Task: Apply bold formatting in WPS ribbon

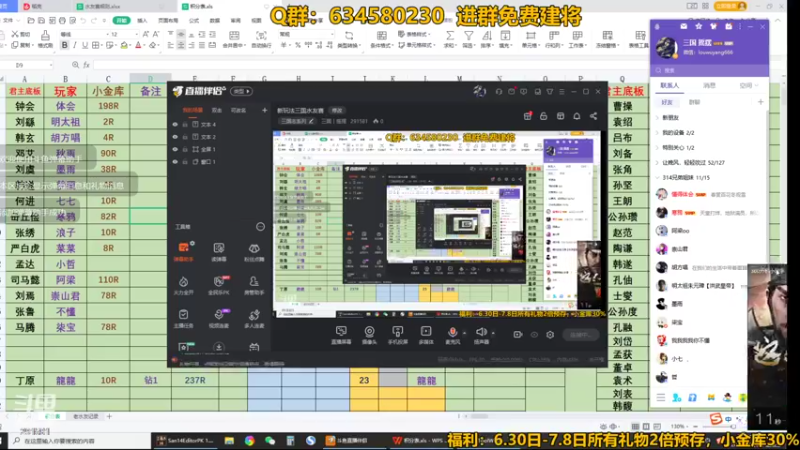Action: 64,45
